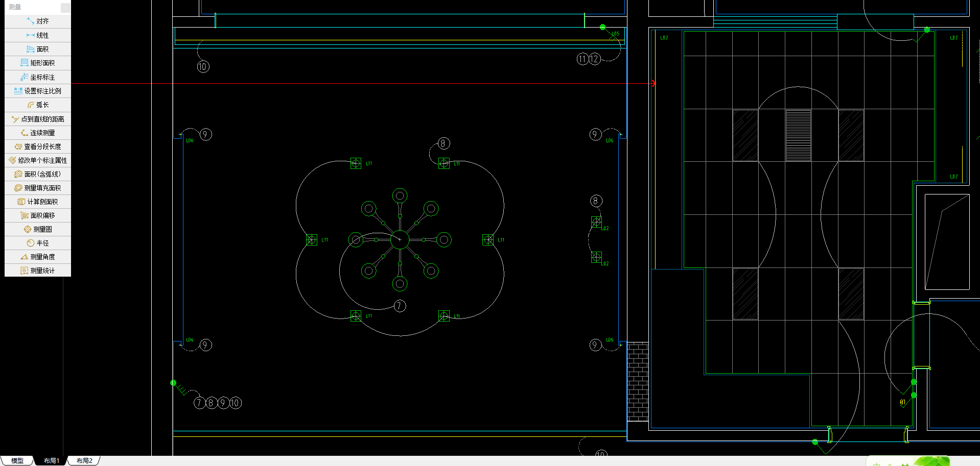Pick the 矩形面积 rectangle area tool
Image resolution: width=980 pixels, height=466 pixels.
[x=38, y=63]
